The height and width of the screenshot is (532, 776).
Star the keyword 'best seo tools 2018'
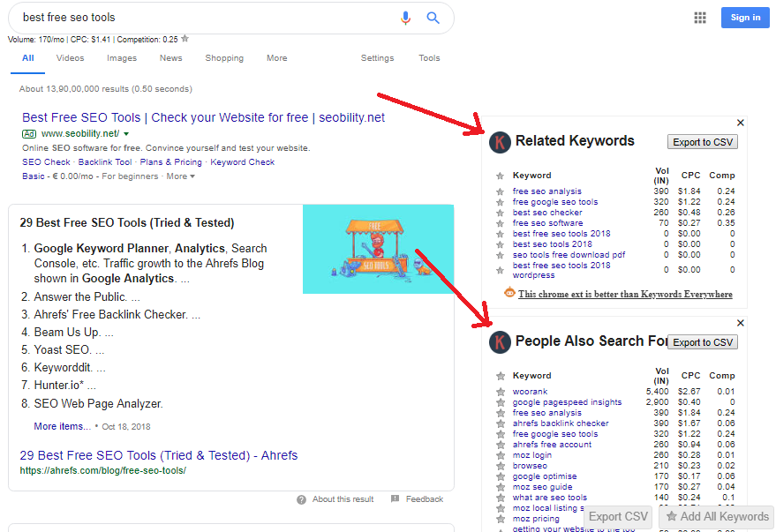[x=501, y=244]
